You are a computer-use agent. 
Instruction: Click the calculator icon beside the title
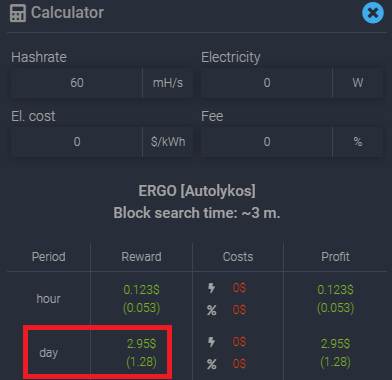pos(18,13)
